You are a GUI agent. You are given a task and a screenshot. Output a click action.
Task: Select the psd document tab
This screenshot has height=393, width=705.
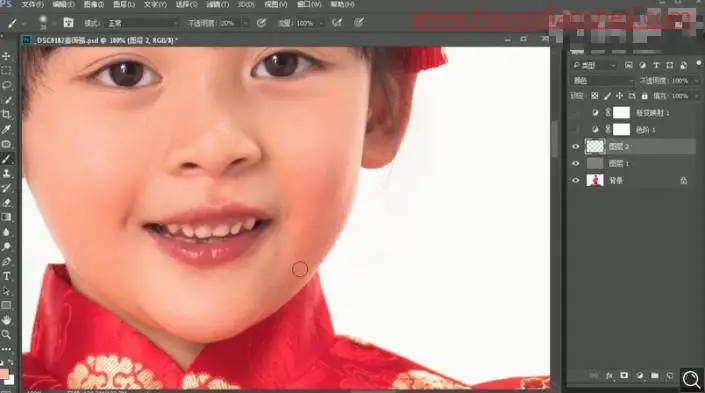coord(101,40)
